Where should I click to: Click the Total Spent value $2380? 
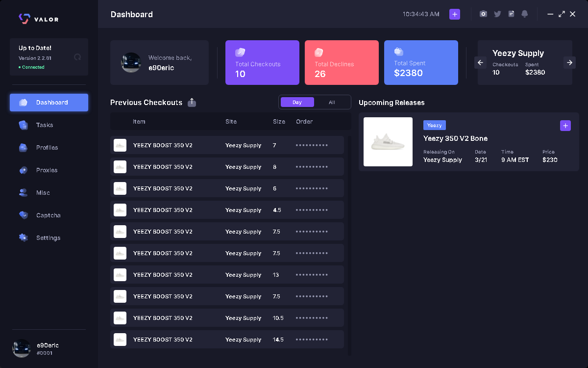[x=408, y=73]
